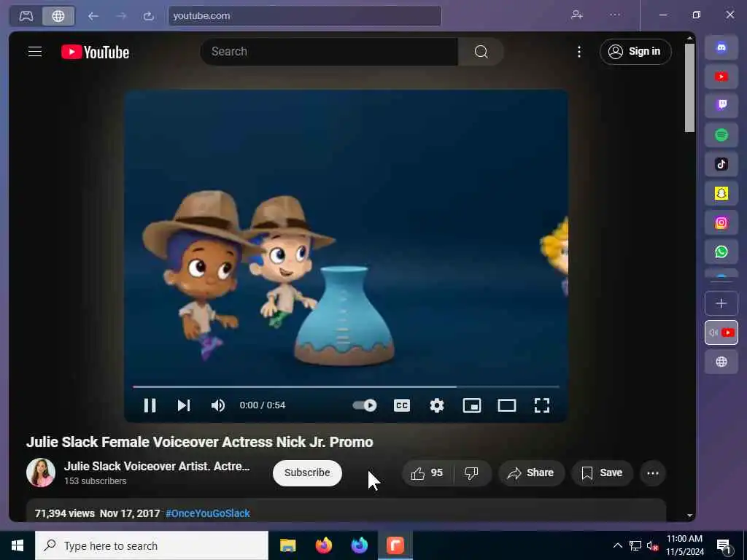The height and width of the screenshot is (560, 747).
Task: Open the notification center icon
Action: 724,546
